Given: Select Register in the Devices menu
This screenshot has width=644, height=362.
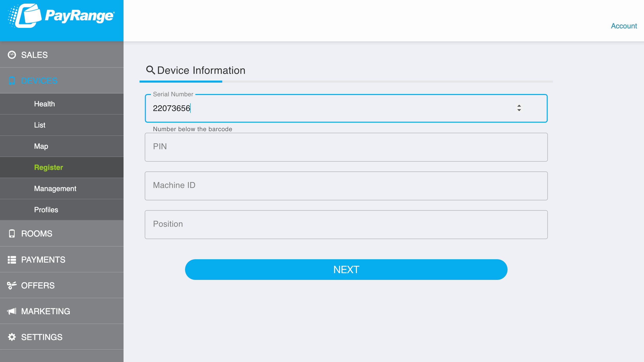Looking at the screenshot, I should (49, 167).
